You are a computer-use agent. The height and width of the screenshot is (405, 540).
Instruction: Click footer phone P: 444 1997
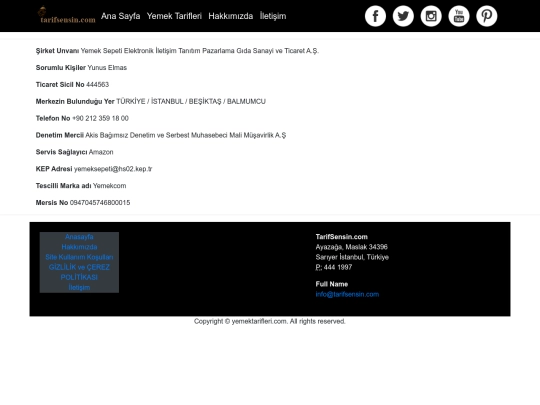pyautogui.click(x=334, y=267)
